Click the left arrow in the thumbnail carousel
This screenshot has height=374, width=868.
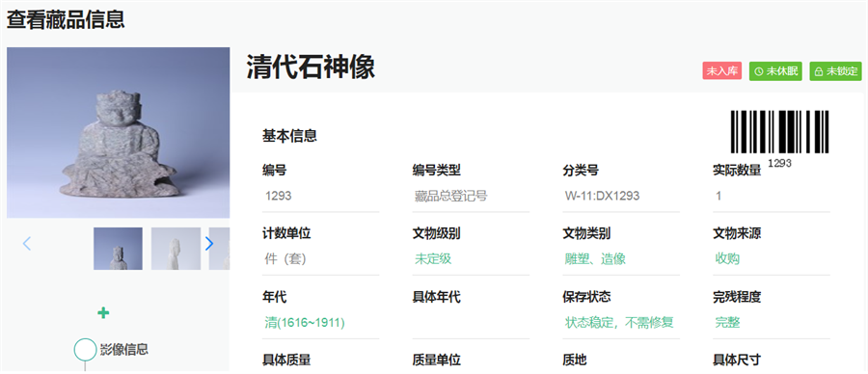pos(27,244)
